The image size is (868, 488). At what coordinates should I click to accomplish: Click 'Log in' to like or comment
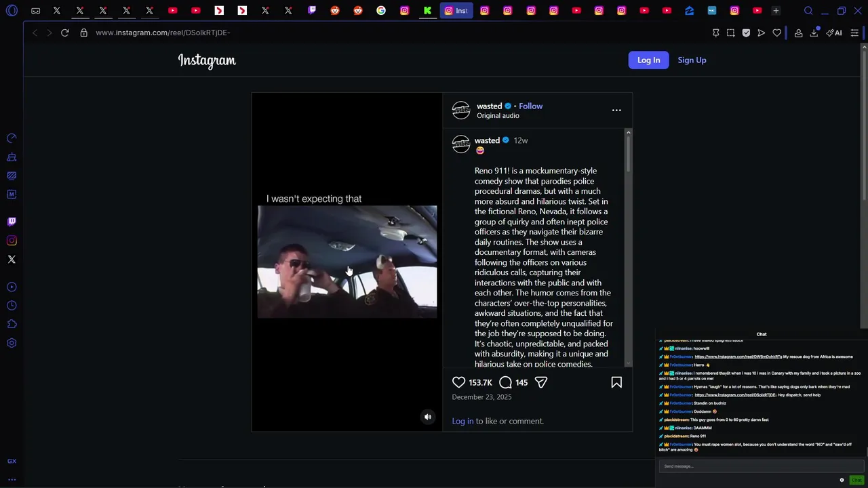point(462,421)
